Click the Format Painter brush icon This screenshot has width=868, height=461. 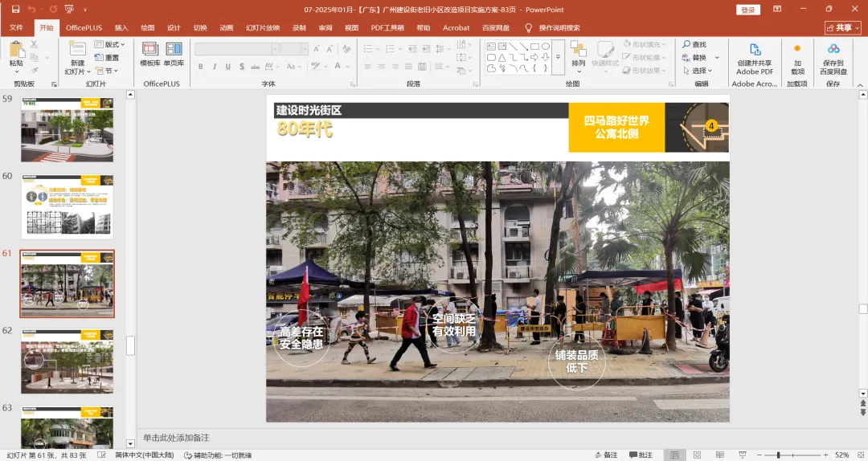click(x=34, y=71)
